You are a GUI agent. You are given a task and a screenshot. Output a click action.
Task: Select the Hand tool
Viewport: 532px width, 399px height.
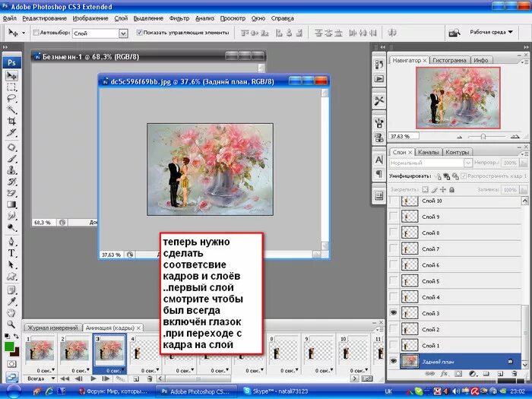(11, 312)
